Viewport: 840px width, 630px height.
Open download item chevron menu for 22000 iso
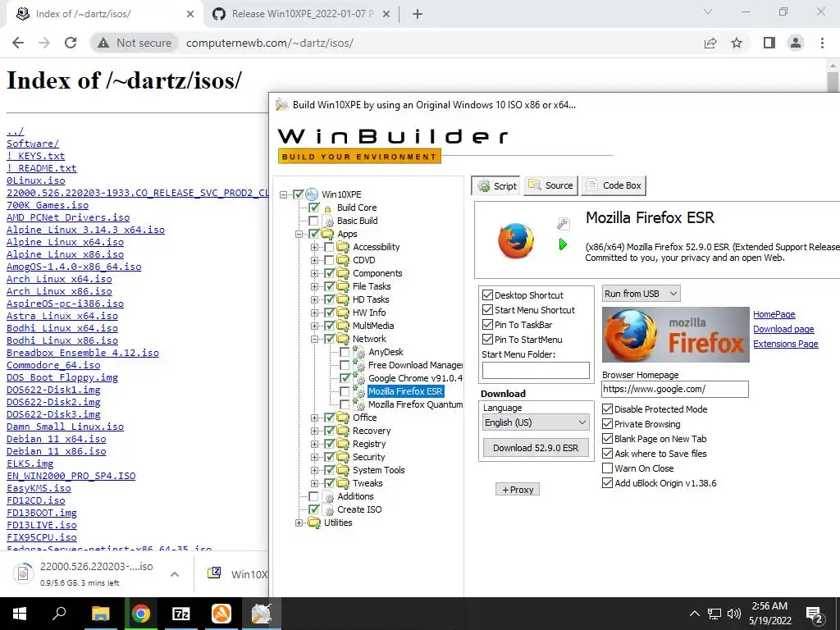click(x=175, y=574)
